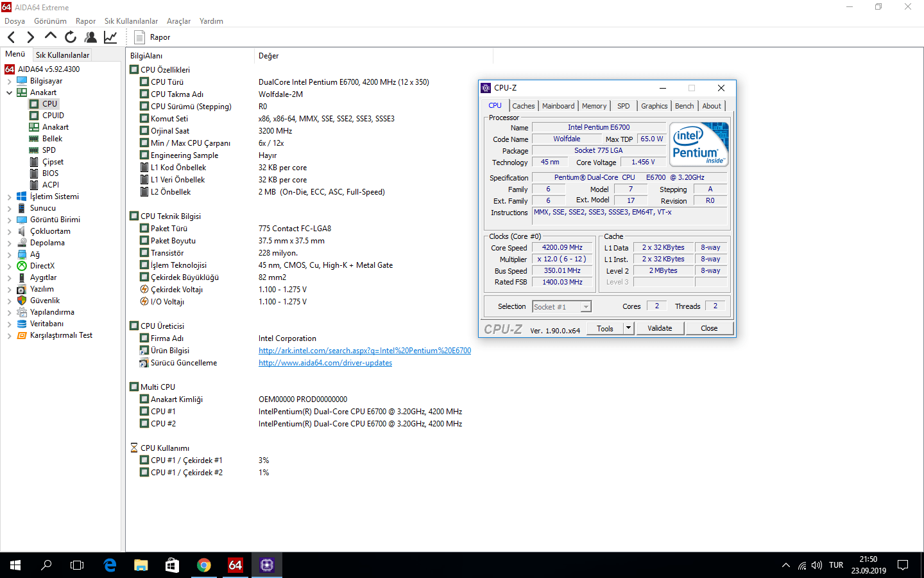Open the Windows notification center
This screenshot has height=578, width=924.
coord(903,565)
